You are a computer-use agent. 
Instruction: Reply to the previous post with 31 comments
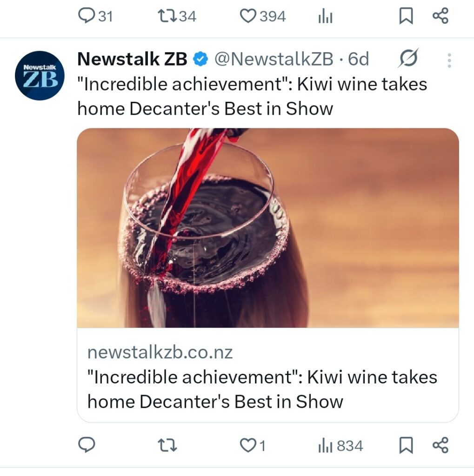click(87, 17)
